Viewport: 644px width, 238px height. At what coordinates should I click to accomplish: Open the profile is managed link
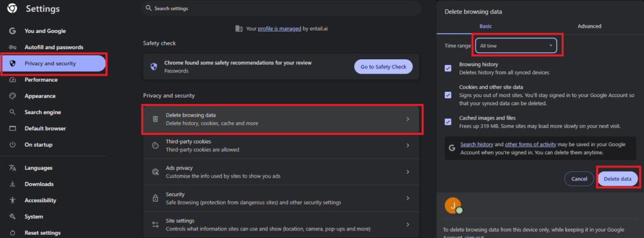pos(279,29)
